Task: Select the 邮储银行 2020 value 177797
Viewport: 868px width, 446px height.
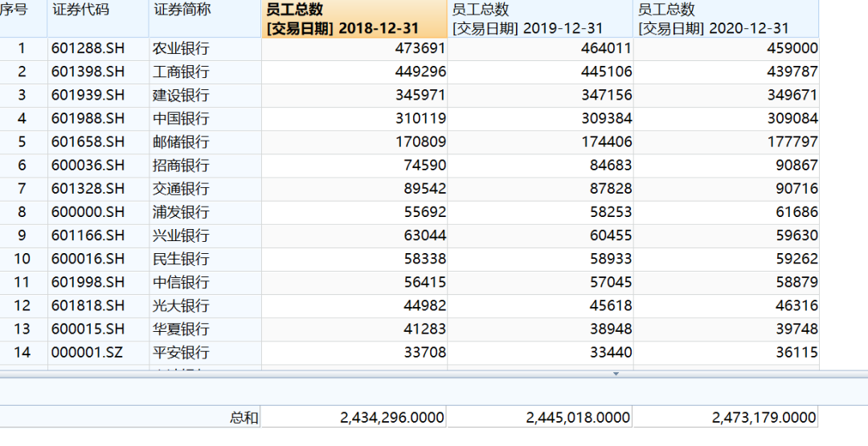Action: (x=789, y=141)
